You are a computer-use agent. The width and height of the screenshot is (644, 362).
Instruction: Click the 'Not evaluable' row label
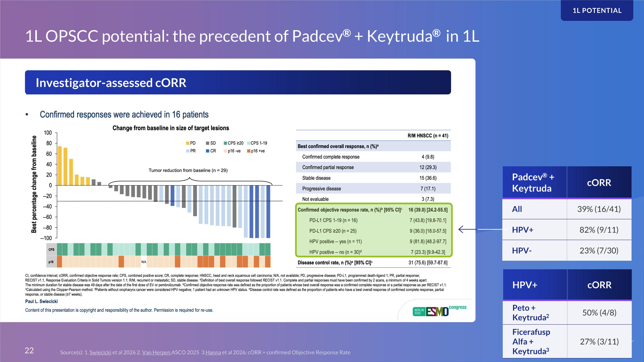(x=315, y=199)
